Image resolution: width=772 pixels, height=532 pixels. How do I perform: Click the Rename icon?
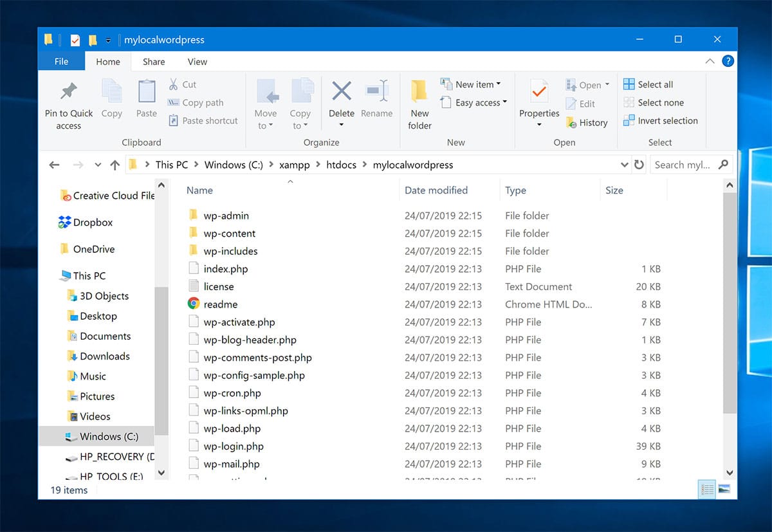pyautogui.click(x=376, y=100)
